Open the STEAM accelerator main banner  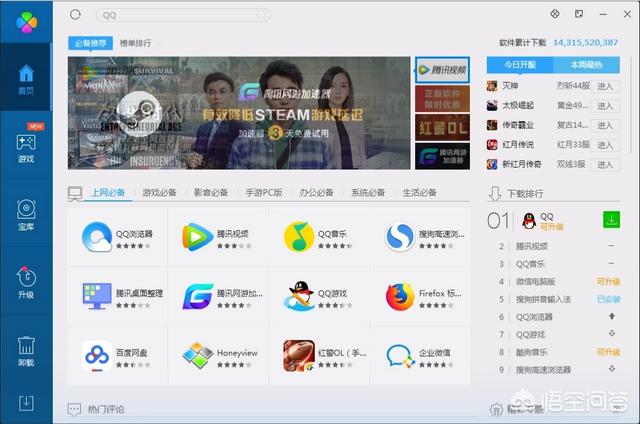coord(239,113)
